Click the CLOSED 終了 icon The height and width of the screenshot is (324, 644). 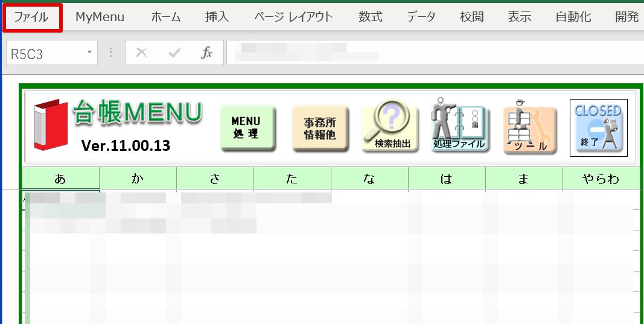598,128
